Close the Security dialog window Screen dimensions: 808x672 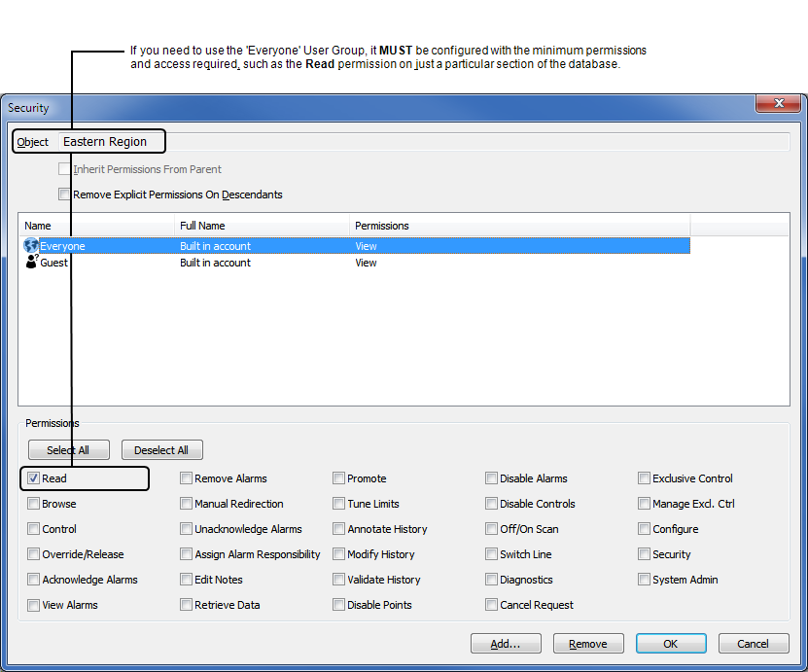[779, 103]
